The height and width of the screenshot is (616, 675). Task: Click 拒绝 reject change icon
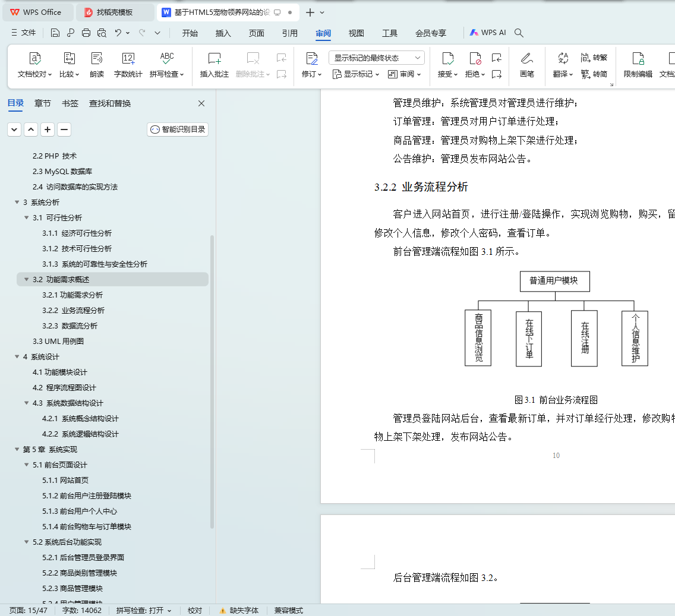coord(475,65)
